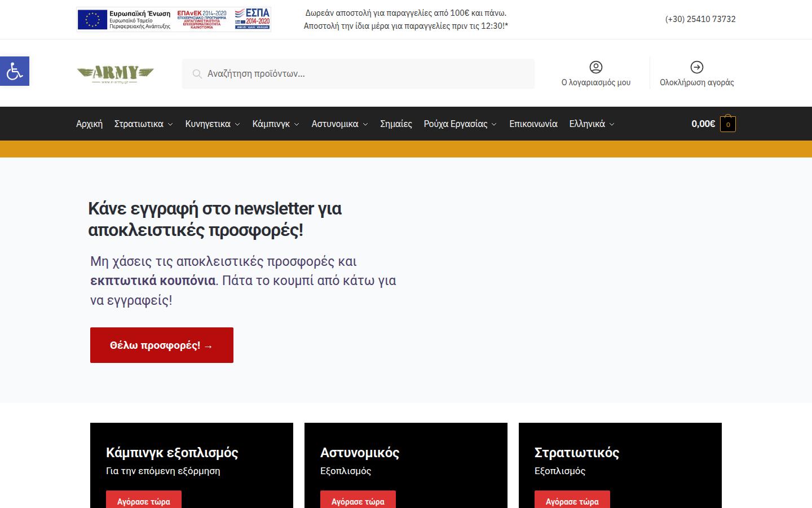Image resolution: width=812 pixels, height=508 pixels.
Task: Open the Ελληνικά language dropdown
Action: pyautogui.click(x=592, y=124)
